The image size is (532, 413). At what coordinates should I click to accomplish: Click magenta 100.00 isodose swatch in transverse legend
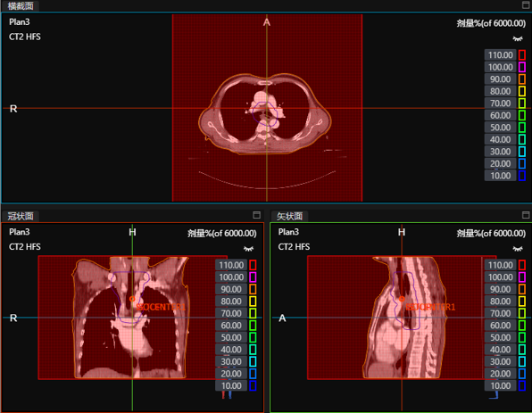click(x=522, y=67)
